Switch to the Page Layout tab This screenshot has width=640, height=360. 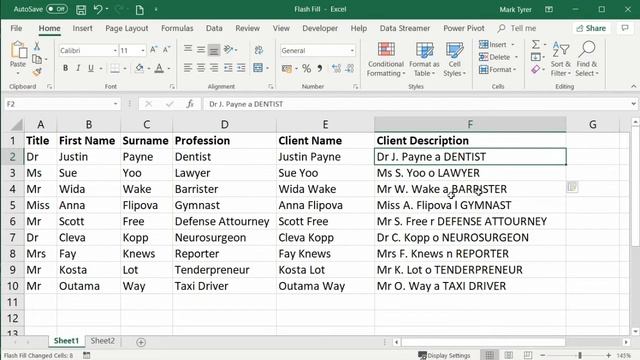(127, 28)
